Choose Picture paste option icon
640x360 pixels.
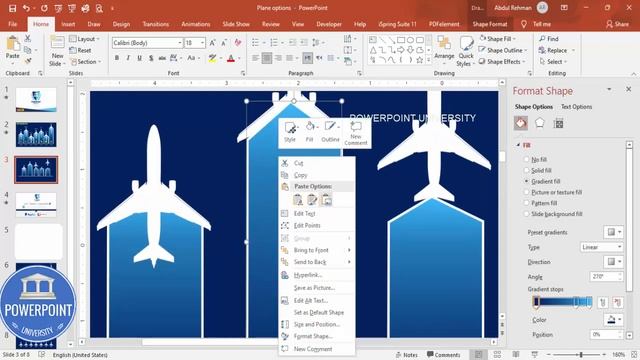pyautogui.click(x=326, y=200)
